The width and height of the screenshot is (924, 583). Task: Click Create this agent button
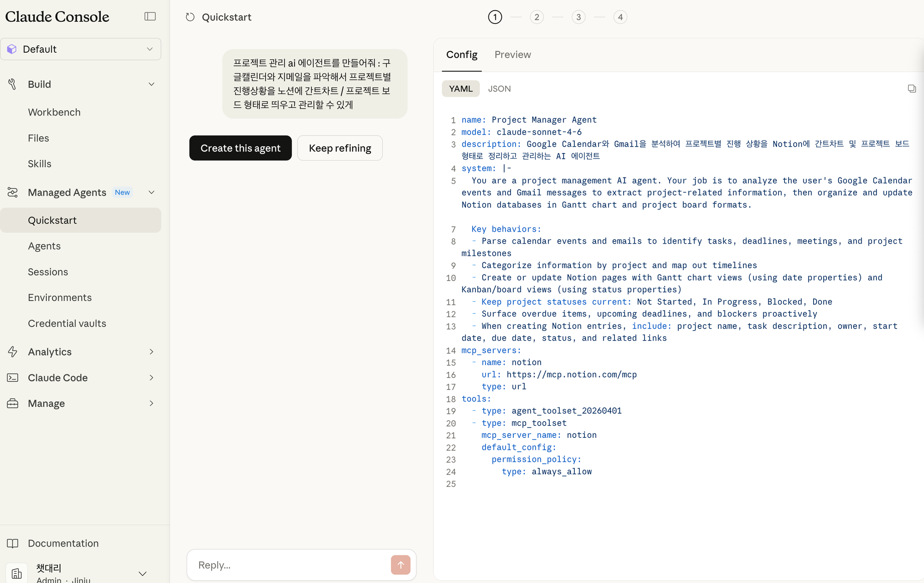point(240,148)
